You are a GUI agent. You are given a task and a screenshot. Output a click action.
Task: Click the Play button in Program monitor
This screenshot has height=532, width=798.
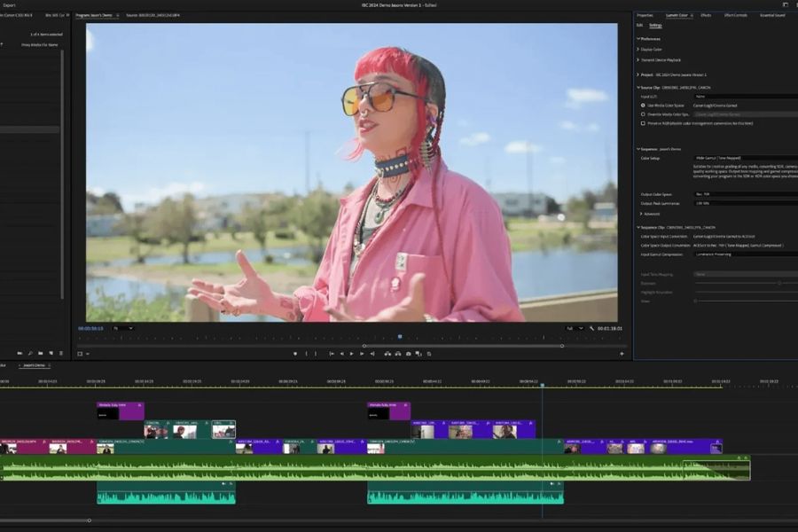[x=351, y=354]
